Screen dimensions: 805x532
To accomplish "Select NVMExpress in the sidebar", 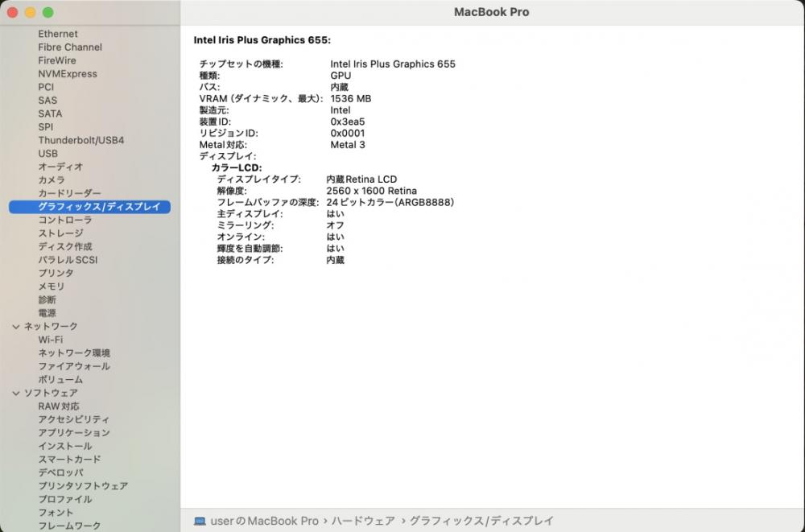I will pyautogui.click(x=68, y=74).
